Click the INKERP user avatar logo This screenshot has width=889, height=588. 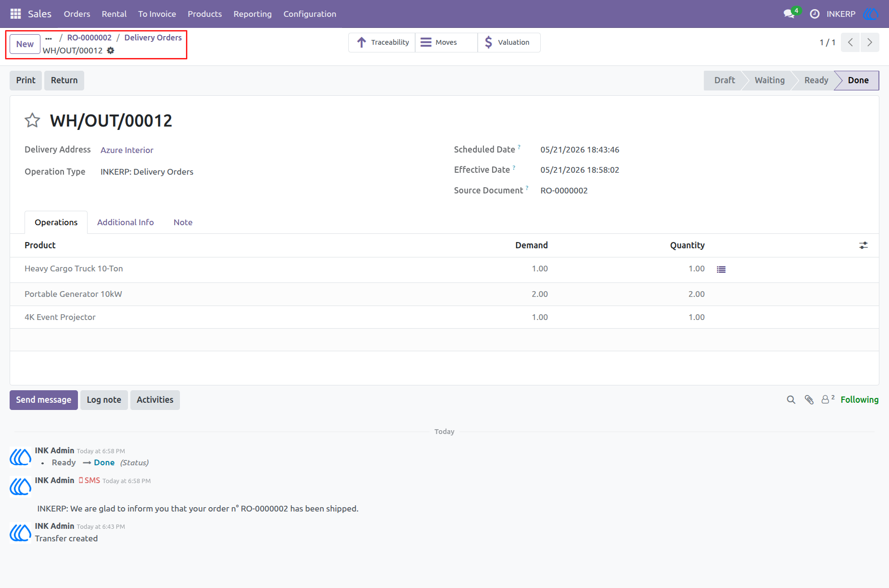pos(871,14)
